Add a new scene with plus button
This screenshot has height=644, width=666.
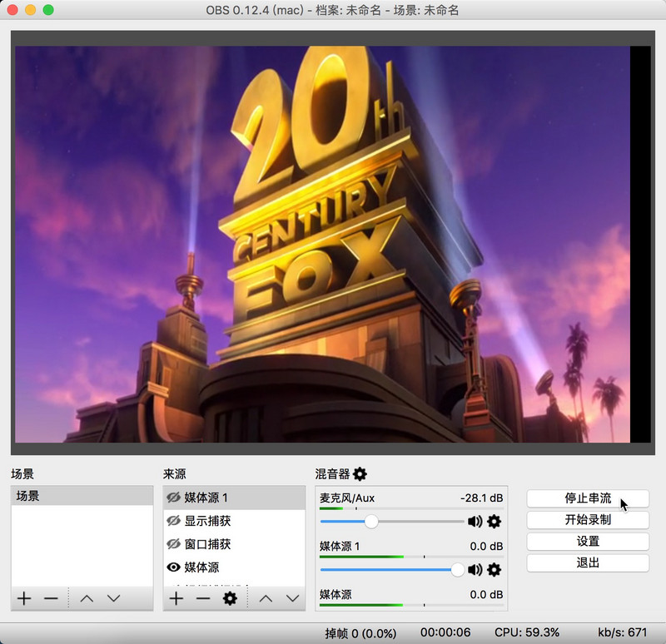24,598
